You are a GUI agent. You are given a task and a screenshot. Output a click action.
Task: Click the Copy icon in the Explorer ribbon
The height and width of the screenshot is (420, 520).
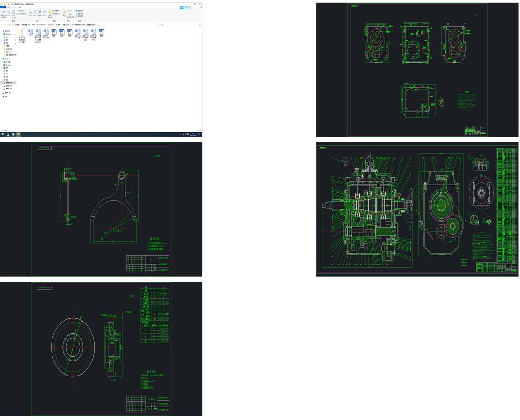[9, 13]
